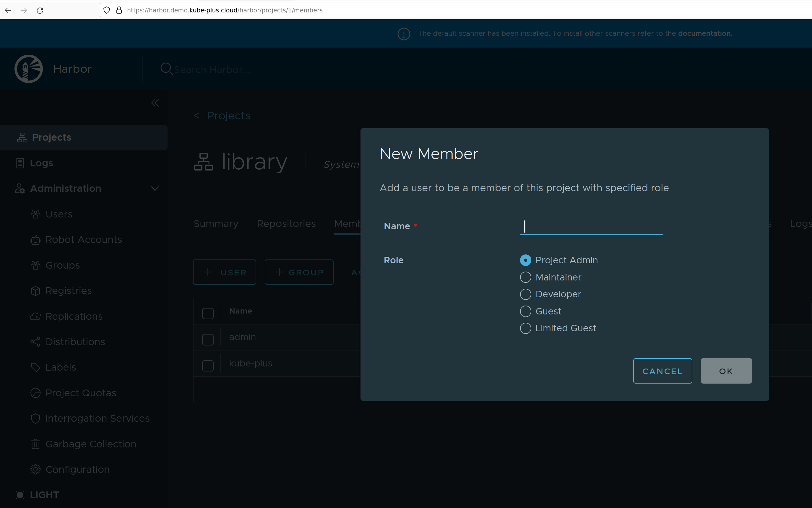Click the Labels tag icon
The height and width of the screenshot is (508, 812).
coord(35,367)
